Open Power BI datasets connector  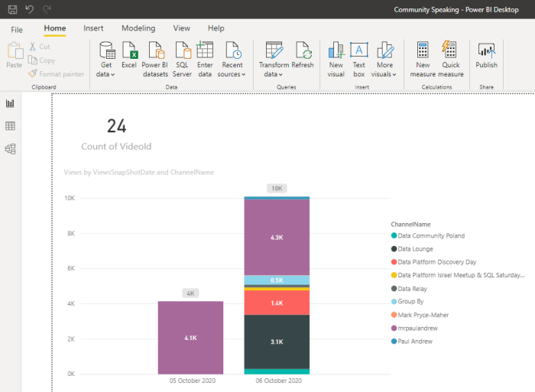point(154,58)
